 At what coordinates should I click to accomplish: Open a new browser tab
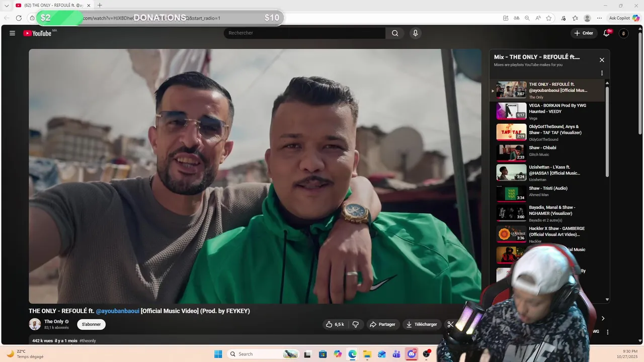(x=100, y=6)
